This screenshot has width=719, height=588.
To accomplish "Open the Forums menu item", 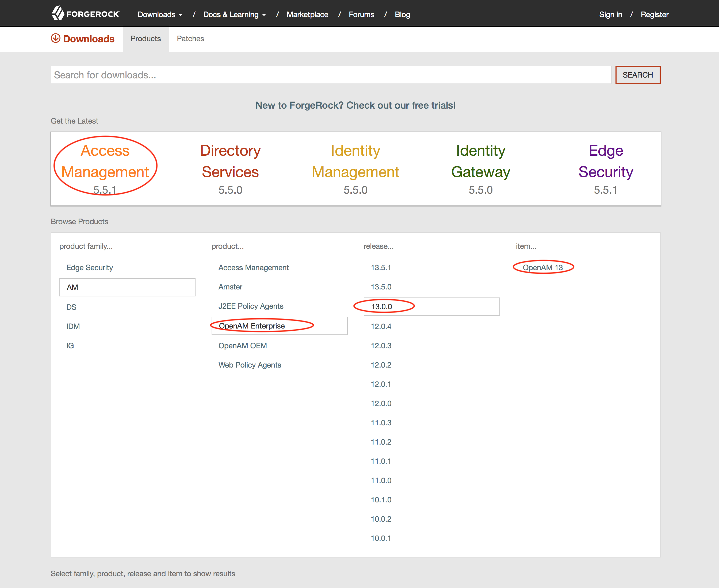I will (361, 14).
